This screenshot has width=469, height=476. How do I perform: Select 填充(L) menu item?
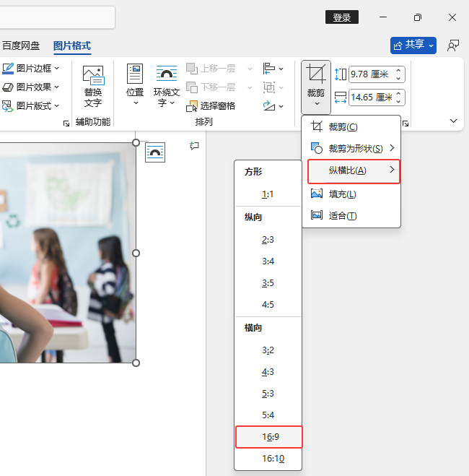pyautogui.click(x=351, y=194)
